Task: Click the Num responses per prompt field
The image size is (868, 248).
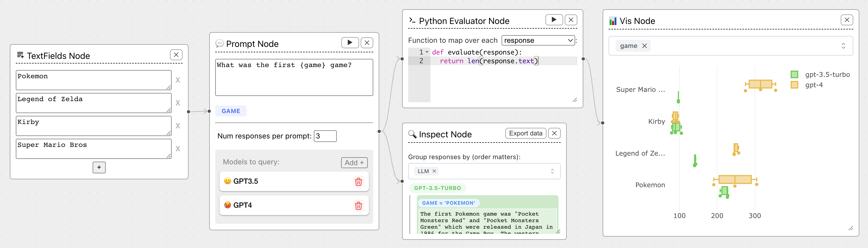Action: tap(324, 136)
